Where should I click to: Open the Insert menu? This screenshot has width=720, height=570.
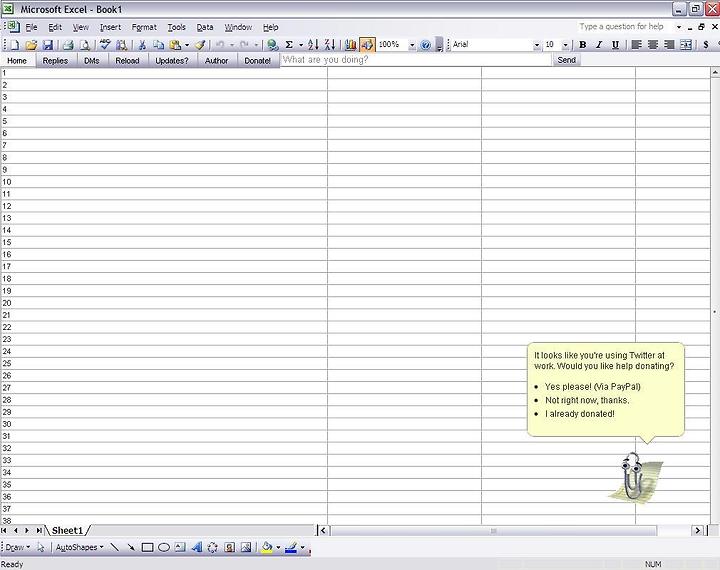coord(110,27)
